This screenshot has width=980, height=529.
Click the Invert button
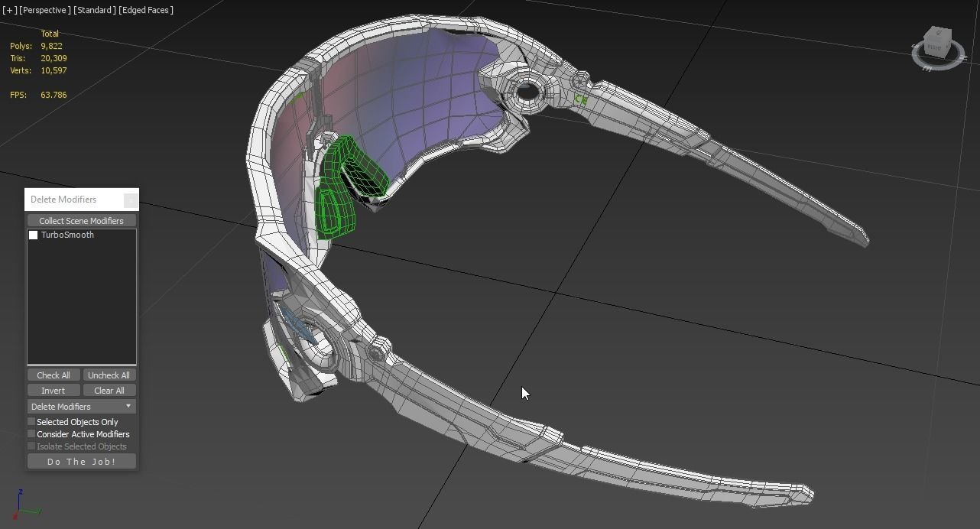tap(54, 391)
